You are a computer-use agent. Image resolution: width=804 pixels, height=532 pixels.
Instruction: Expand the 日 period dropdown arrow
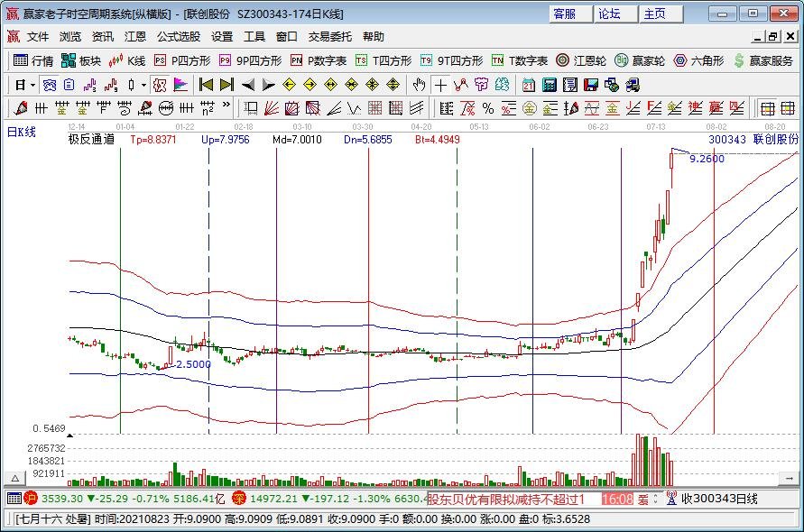pos(33,85)
